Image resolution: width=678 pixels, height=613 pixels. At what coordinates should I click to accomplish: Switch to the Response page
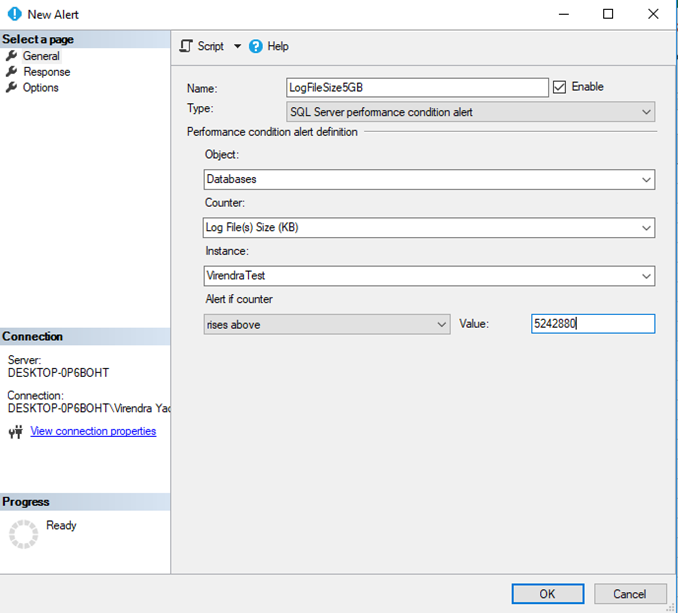(46, 72)
